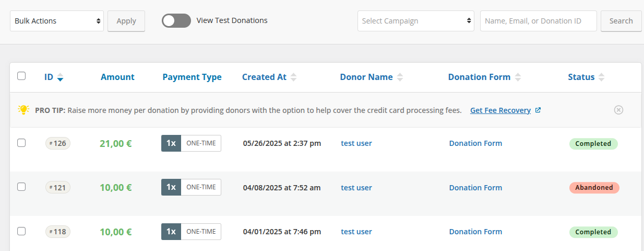Sort by ID column arrows icon
The width and height of the screenshot is (644, 251).
61,77
